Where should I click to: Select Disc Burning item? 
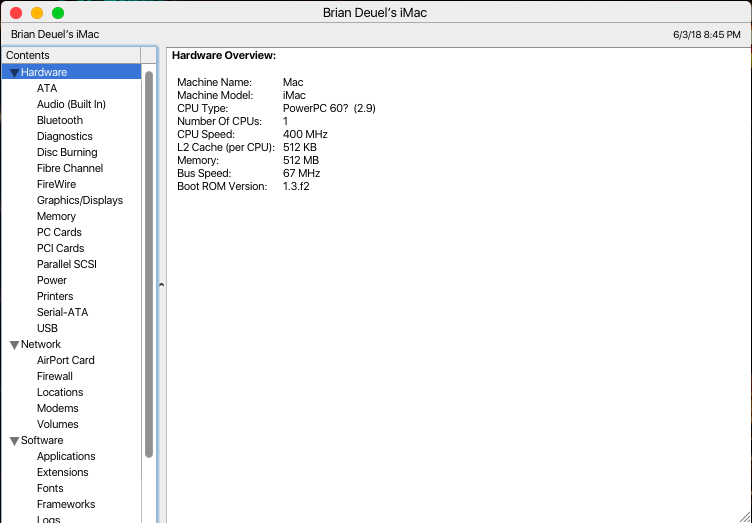67,152
